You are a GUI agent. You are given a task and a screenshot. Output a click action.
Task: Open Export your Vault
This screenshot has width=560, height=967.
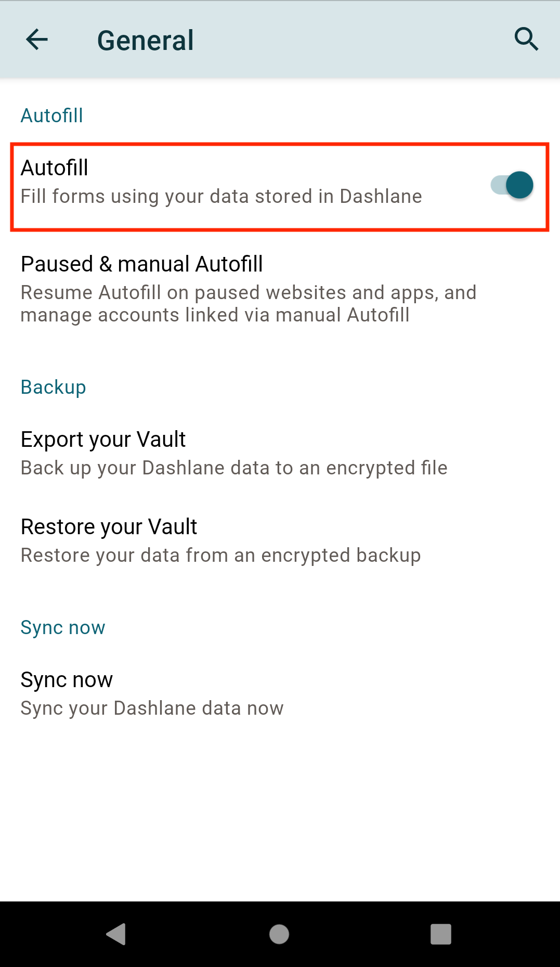233,453
